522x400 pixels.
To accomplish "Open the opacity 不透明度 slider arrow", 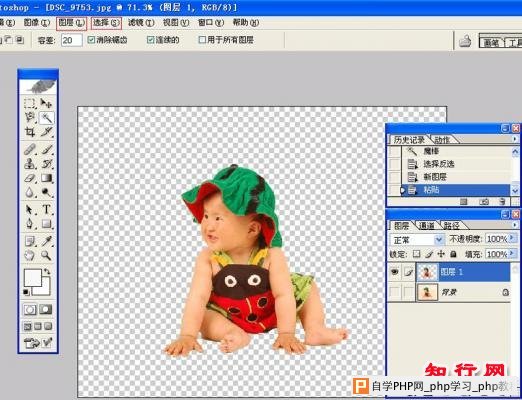I will pyautogui.click(x=512, y=238).
